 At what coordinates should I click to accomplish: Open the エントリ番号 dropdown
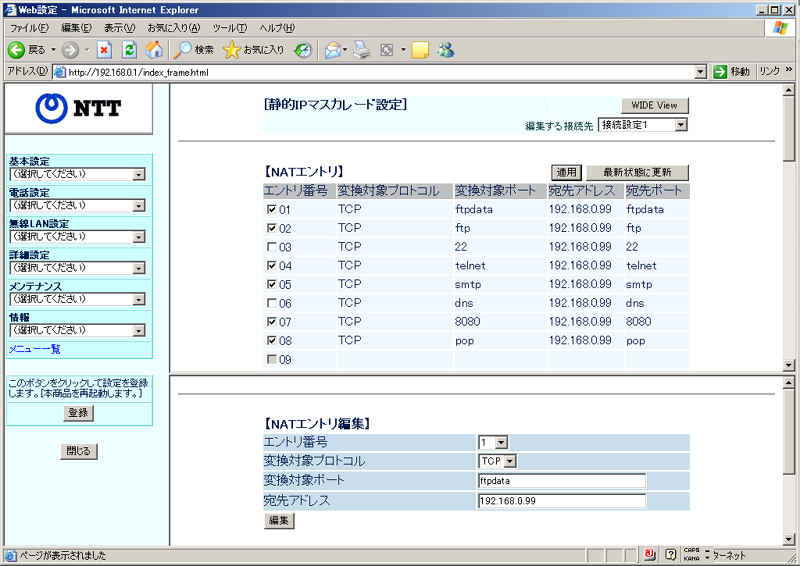(493, 442)
